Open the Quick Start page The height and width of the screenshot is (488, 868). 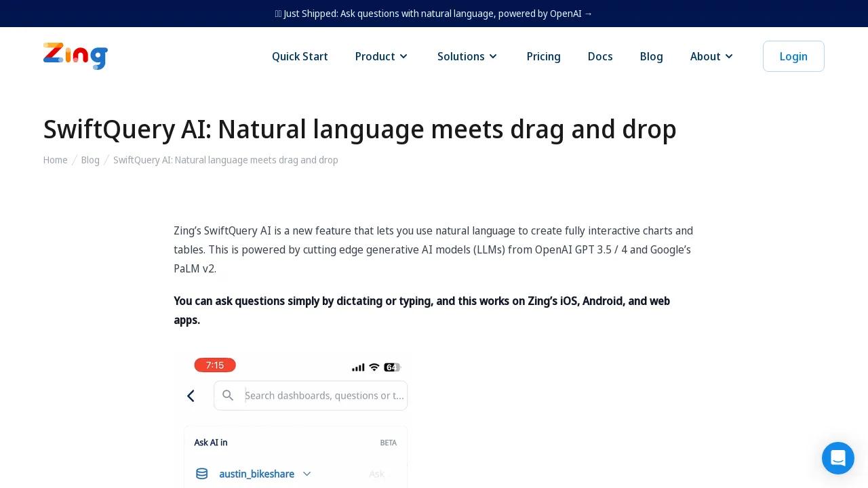(300, 56)
